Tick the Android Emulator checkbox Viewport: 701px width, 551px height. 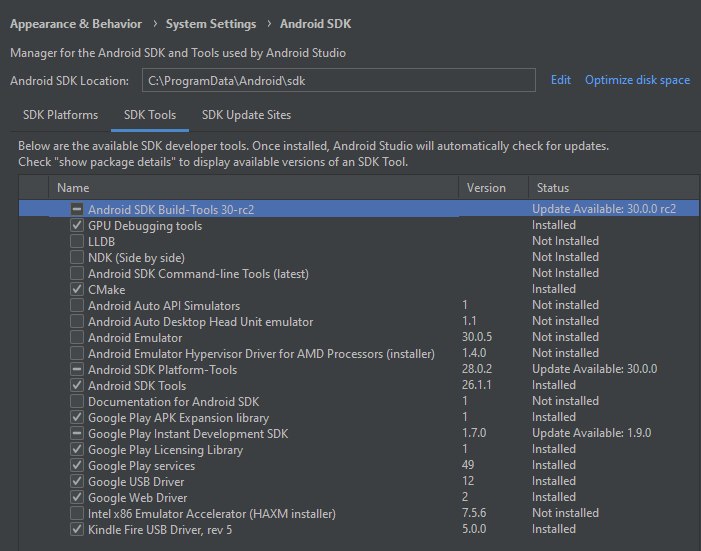pos(77,338)
